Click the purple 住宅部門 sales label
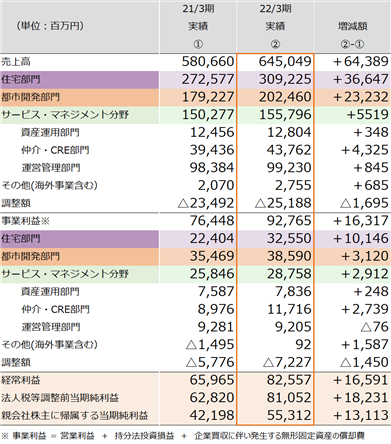 point(21,80)
